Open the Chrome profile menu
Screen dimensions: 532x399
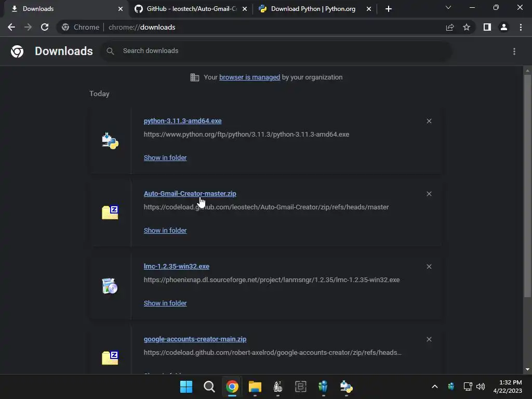click(x=504, y=27)
